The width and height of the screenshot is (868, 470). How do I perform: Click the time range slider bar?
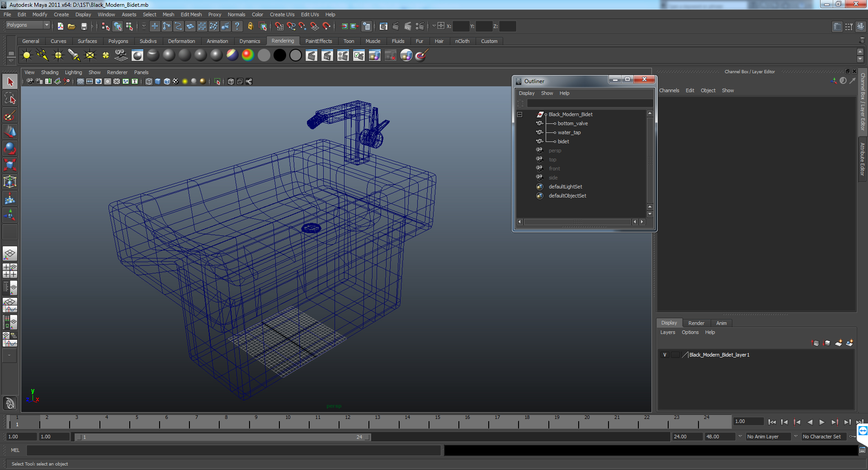pyautogui.click(x=222, y=437)
